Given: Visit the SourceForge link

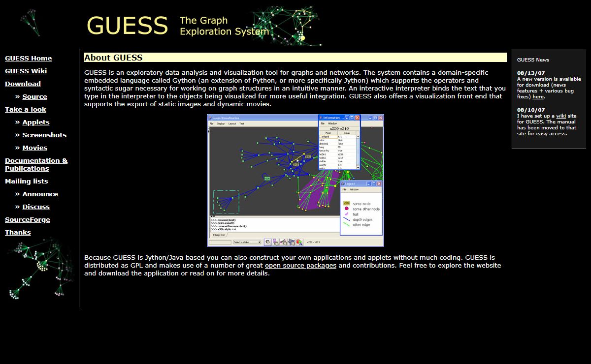Looking at the screenshot, I should 27,220.
